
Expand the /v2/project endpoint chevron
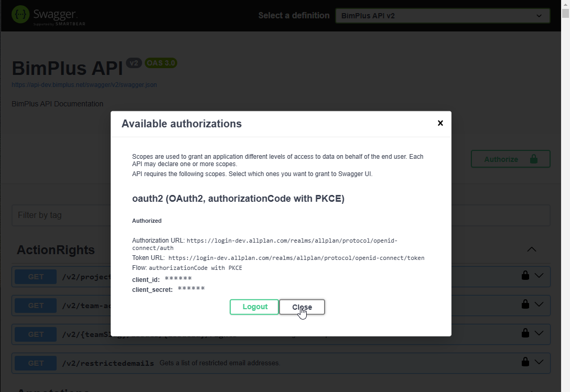pos(539,276)
